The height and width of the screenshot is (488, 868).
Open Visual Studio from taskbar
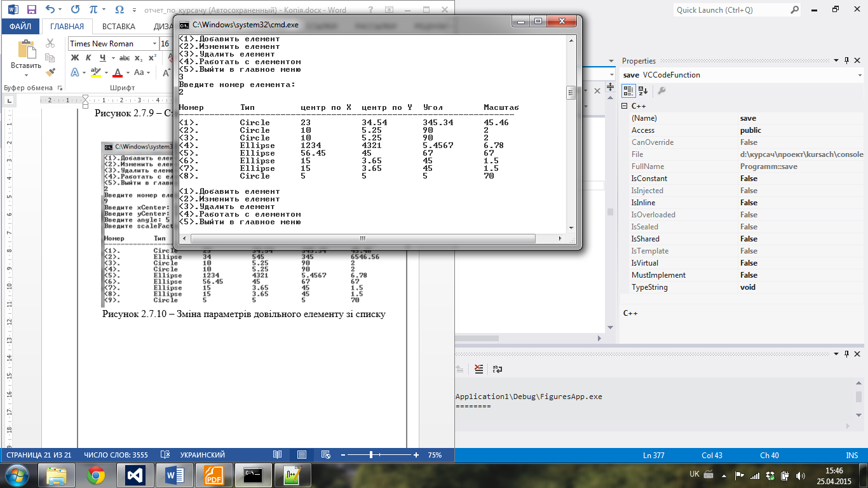pyautogui.click(x=135, y=475)
